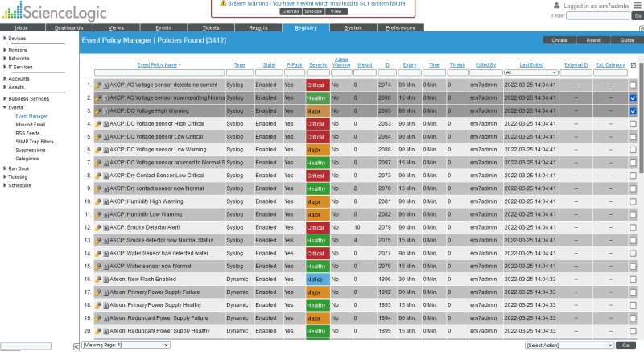Click wrench icon for AKCP: Water Sensor has detected water

pyautogui.click(x=98, y=254)
